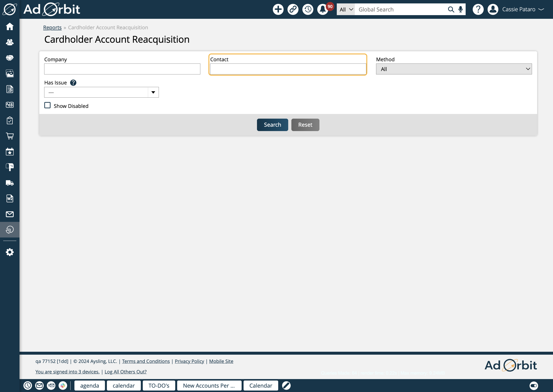This screenshot has width=553, height=392.
Task: Follow the Reports breadcrumb link
Action: pyautogui.click(x=52, y=28)
